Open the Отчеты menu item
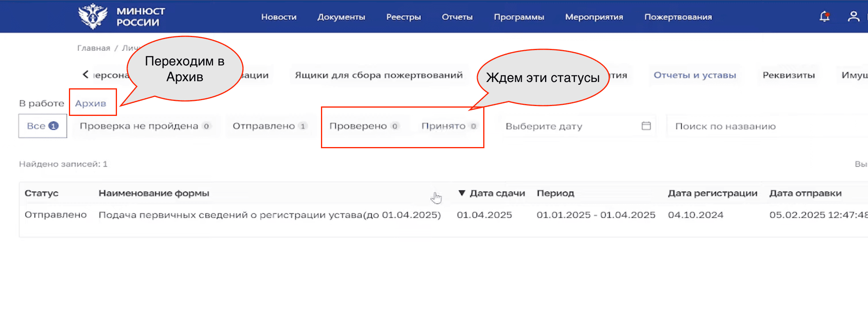 point(457,17)
